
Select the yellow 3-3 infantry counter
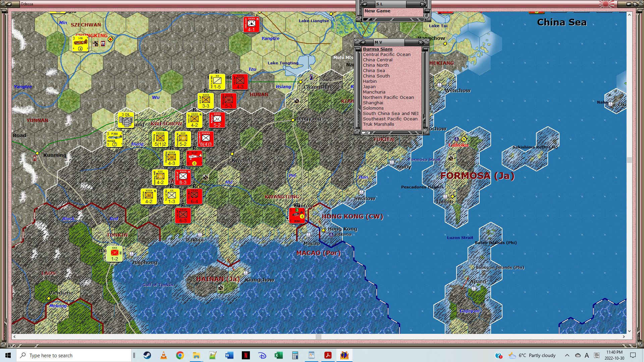point(206,101)
